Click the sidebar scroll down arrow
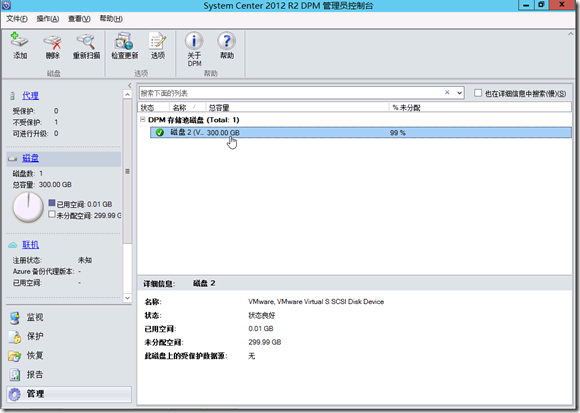The image size is (580, 413). [127, 298]
